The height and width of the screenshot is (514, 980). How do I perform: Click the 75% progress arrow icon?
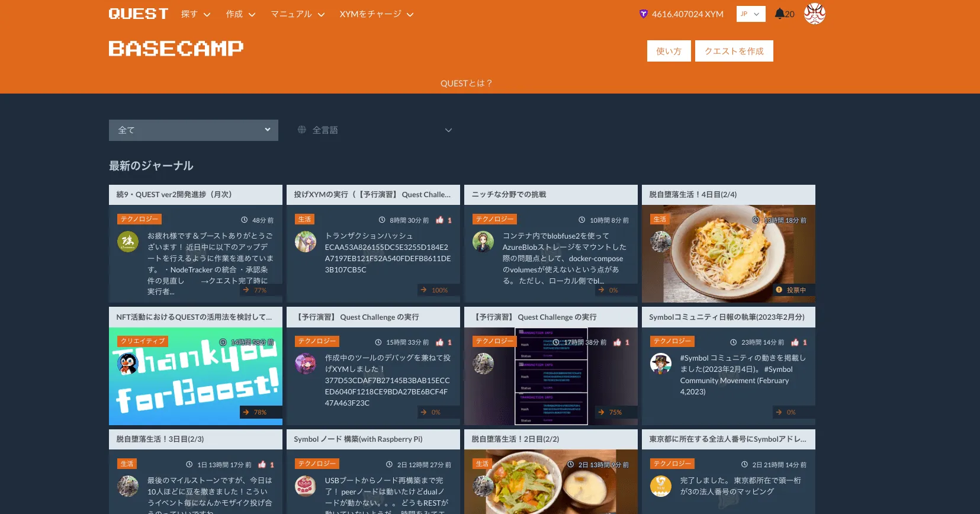coord(601,412)
